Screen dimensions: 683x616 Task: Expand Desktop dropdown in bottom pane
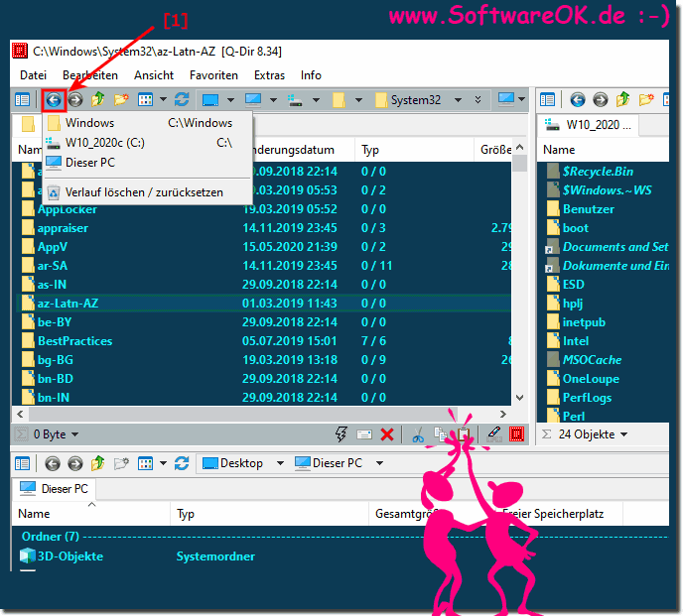coord(280,463)
